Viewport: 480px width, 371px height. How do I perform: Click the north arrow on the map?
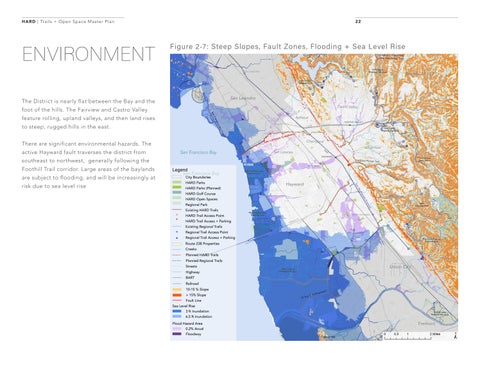455,336
